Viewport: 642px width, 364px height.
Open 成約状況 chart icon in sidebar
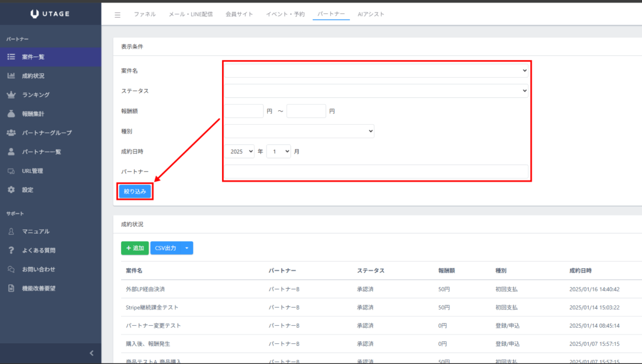11,76
